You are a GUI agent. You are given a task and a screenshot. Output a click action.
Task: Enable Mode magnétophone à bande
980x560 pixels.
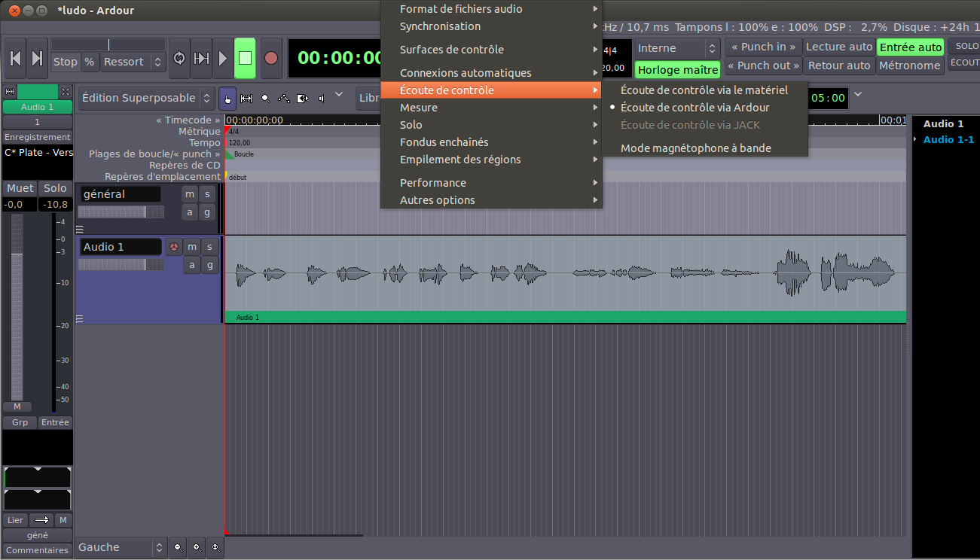(696, 148)
